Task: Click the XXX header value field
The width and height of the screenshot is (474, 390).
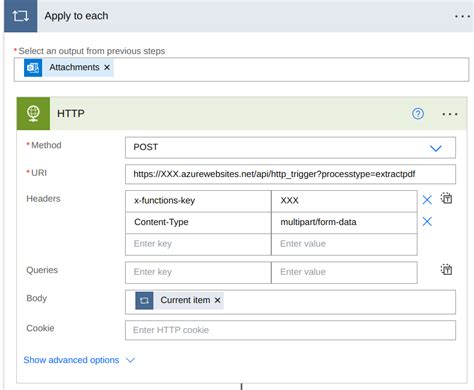Action: point(344,201)
